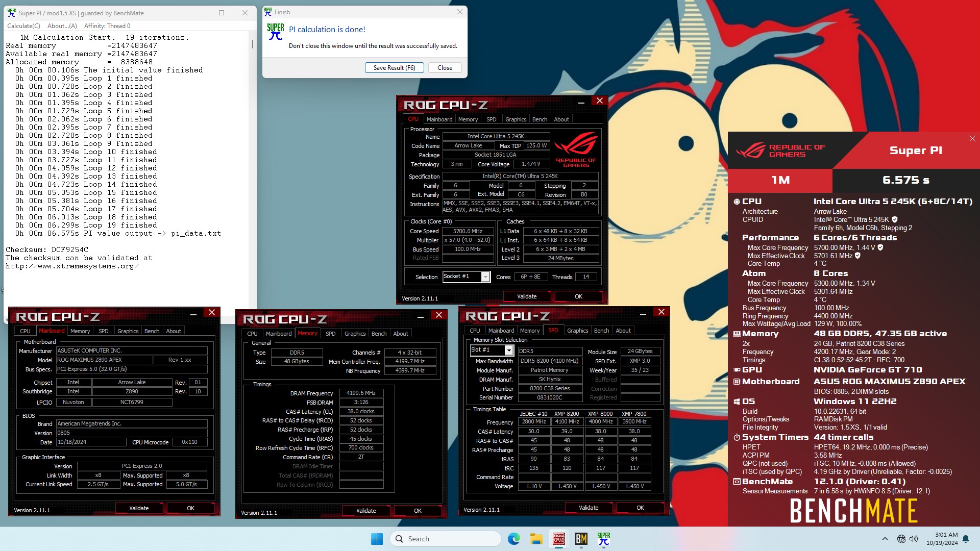This screenshot has width=980, height=551.
Task: Launch Microsoft Edge from taskbar
Action: click(x=513, y=539)
